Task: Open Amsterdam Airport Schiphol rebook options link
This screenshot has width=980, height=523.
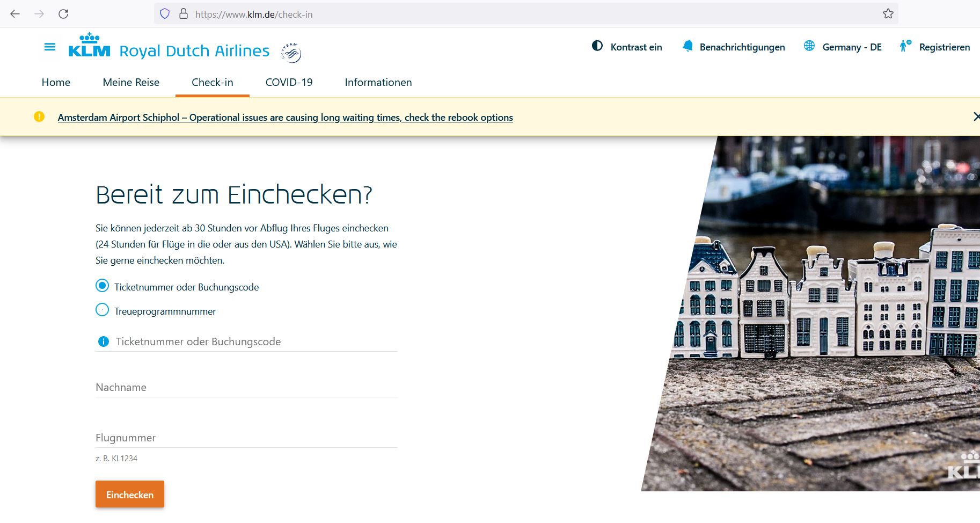Action: pyautogui.click(x=286, y=118)
